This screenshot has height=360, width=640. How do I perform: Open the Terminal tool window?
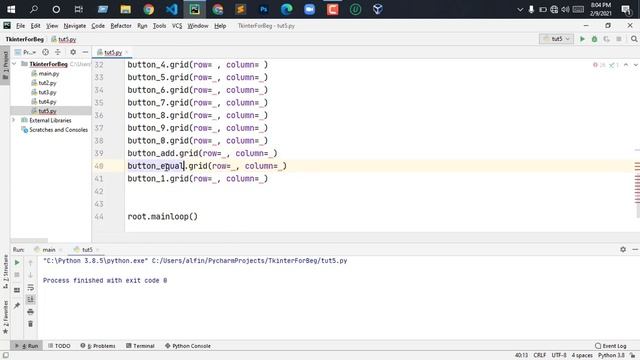click(140, 346)
